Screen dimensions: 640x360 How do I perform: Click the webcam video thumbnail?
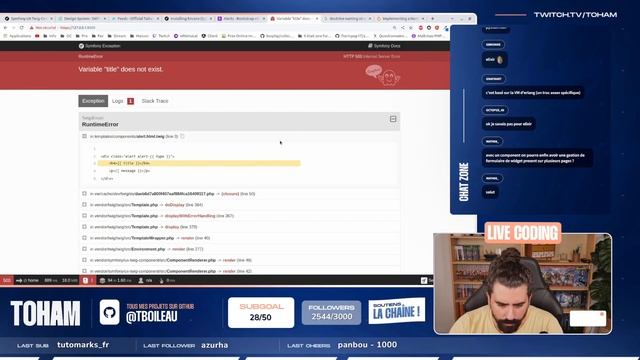pyautogui.click(x=523, y=284)
